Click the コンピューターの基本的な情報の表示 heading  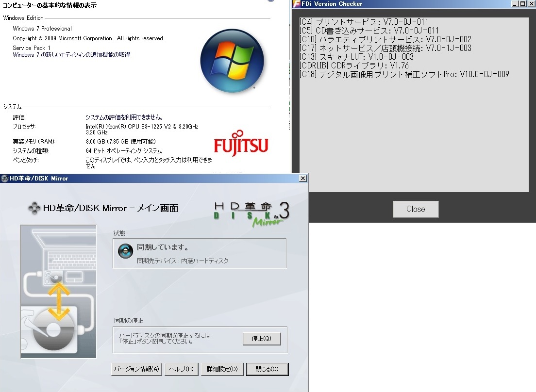(x=50, y=5)
